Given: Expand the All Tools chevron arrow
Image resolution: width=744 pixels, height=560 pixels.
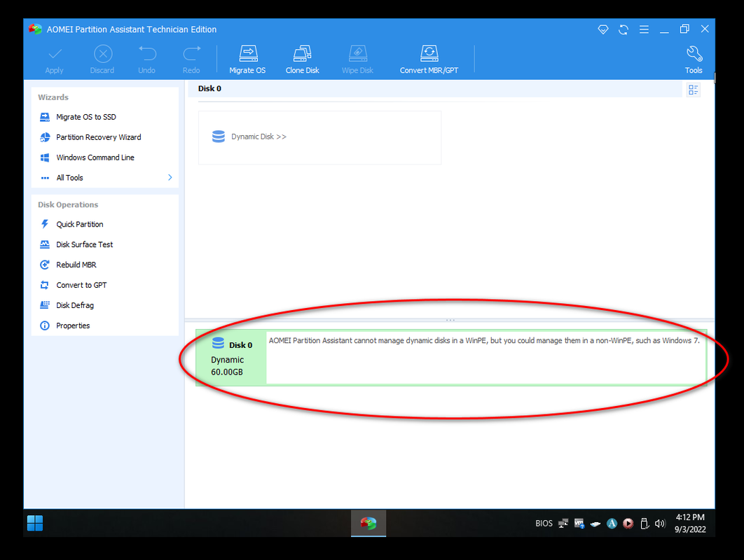Looking at the screenshot, I should [170, 177].
